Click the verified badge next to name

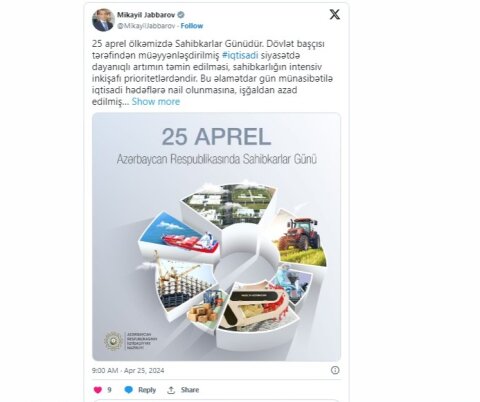point(181,15)
